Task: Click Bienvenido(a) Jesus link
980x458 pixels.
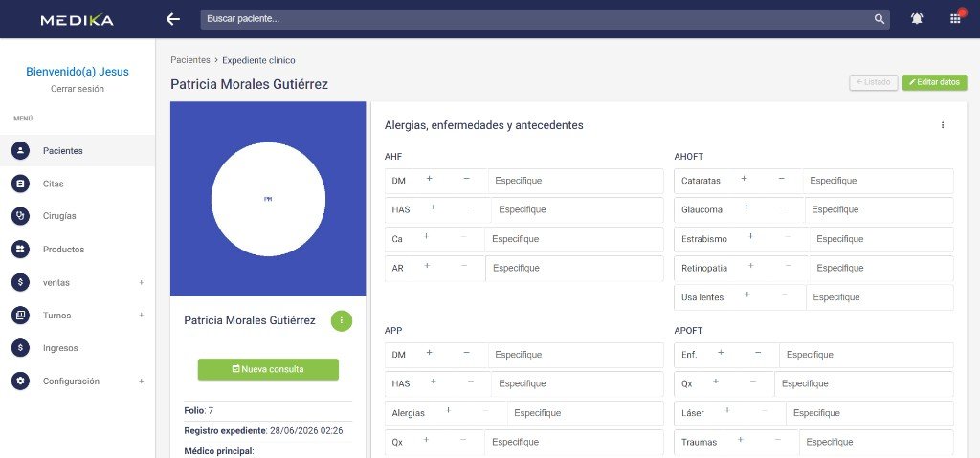Action: 78,72
